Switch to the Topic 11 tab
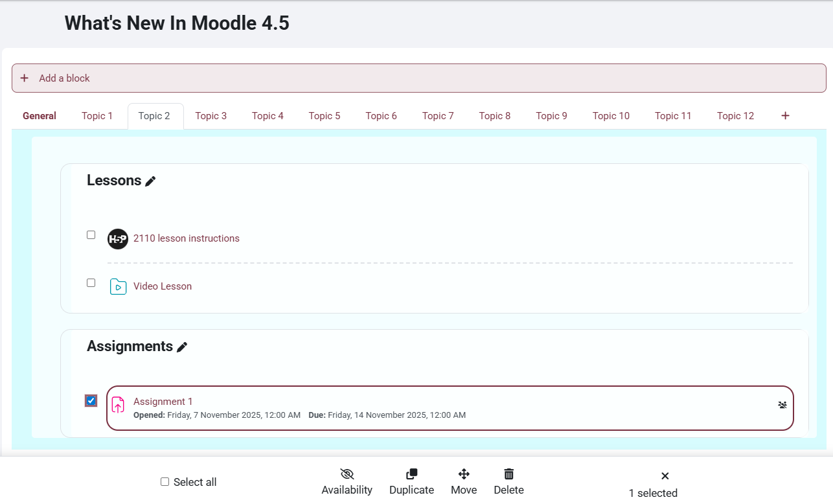The image size is (833, 504). tap(674, 116)
